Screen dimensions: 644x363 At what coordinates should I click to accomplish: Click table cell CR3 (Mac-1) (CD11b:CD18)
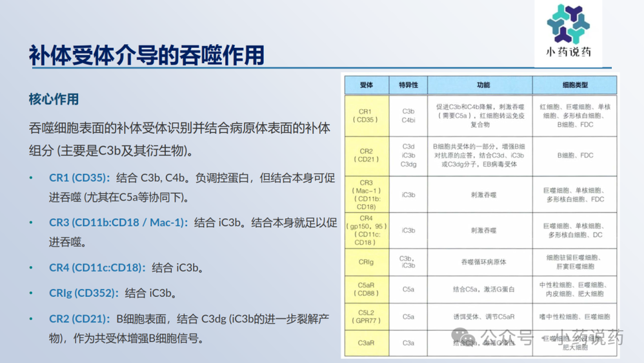(367, 194)
